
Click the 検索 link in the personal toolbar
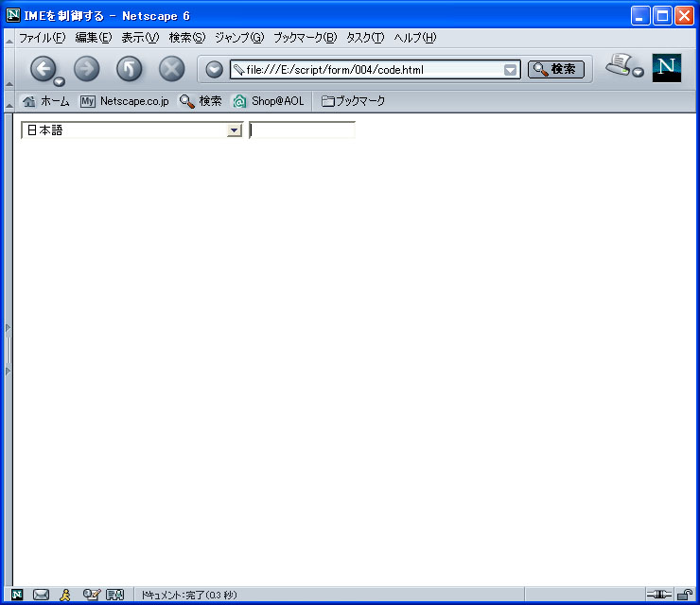pos(201,101)
